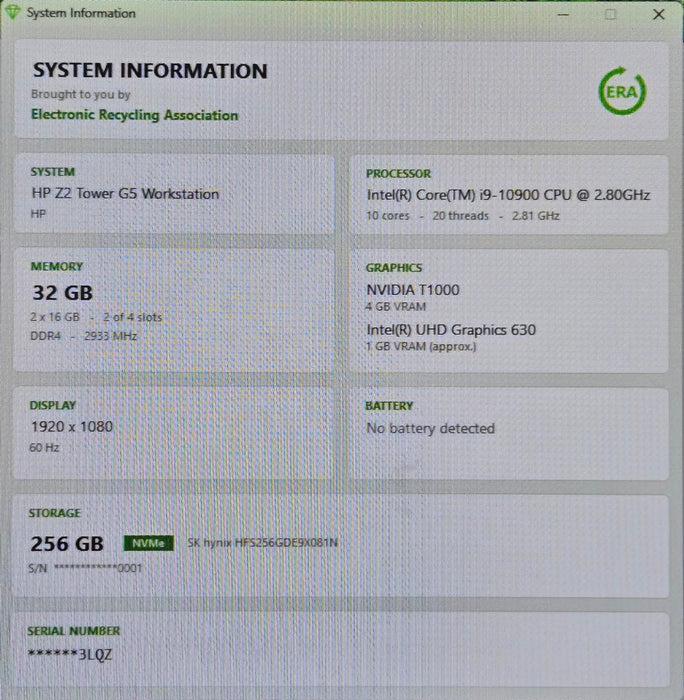The width and height of the screenshot is (684, 700).
Task: Click the '2 of 4 slots' text
Action: tap(132, 317)
